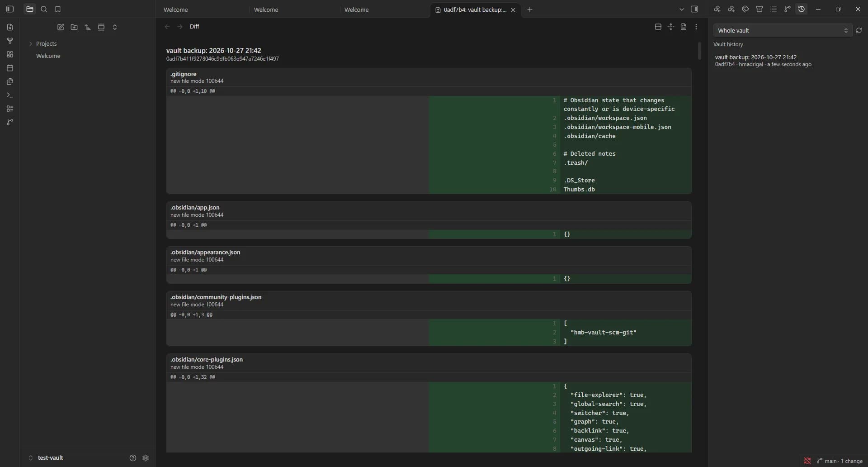Close the 0adf7b4 vault backup tab

tap(513, 10)
